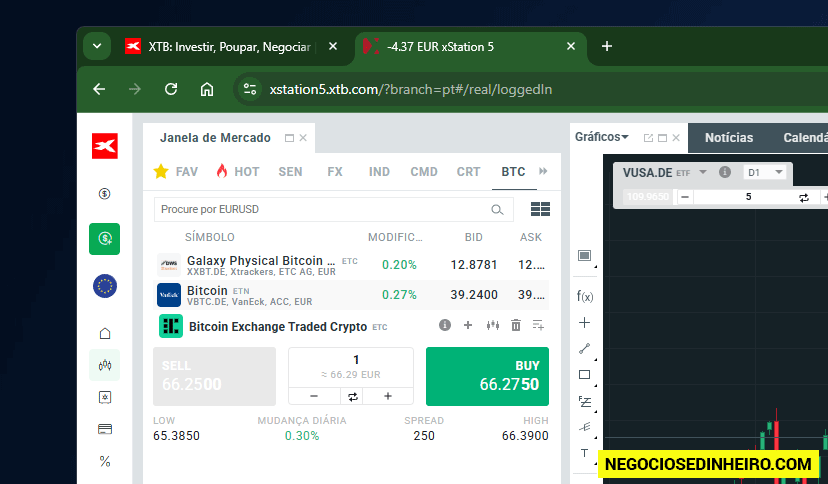Click the Procure por EURUSD search field
This screenshot has height=484, width=828.
[x=333, y=210]
